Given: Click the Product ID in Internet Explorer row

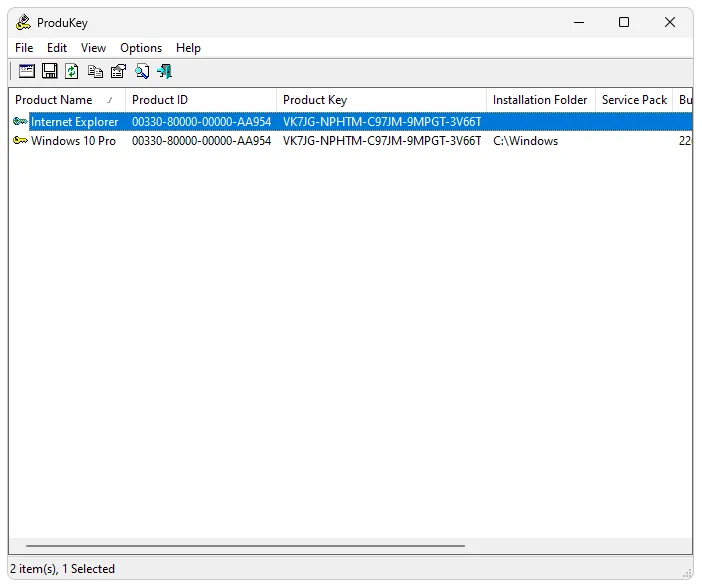Looking at the screenshot, I should [x=201, y=122].
